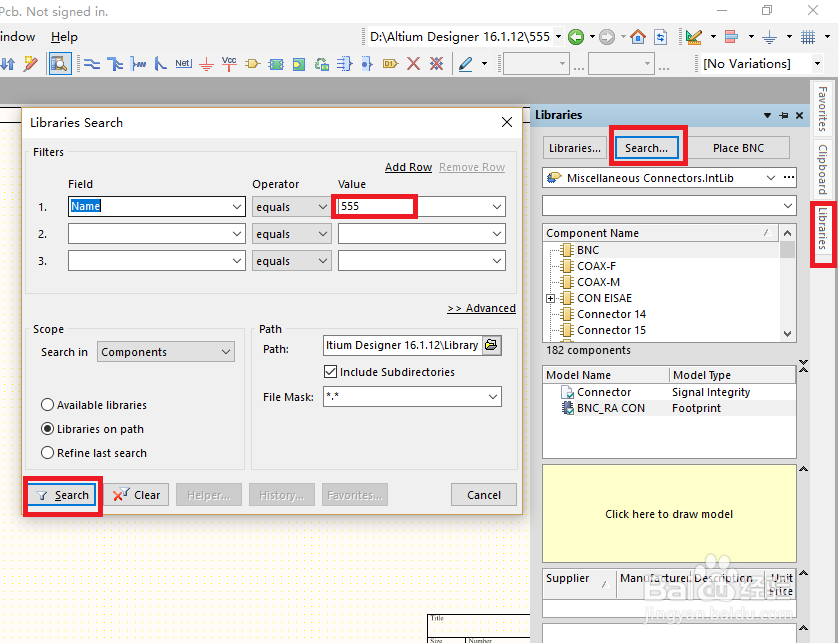Open the Help menu
838x643 pixels.
coord(64,37)
